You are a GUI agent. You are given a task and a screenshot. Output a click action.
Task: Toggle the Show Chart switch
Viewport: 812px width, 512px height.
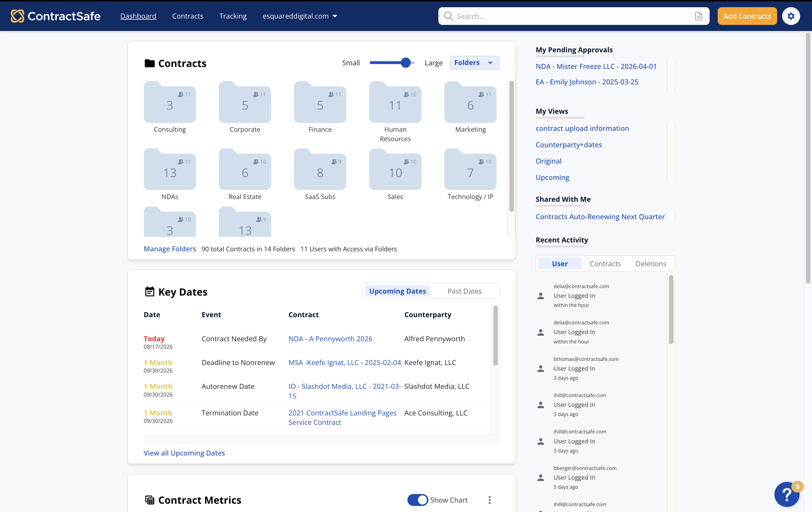coord(417,500)
